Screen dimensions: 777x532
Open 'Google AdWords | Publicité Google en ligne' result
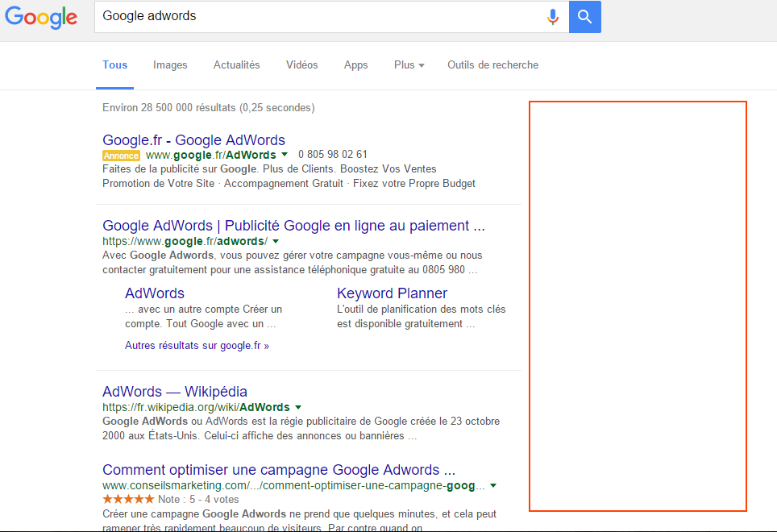click(293, 226)
